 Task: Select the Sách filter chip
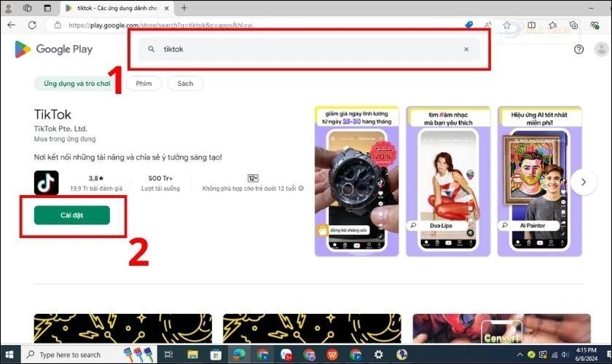185,84
